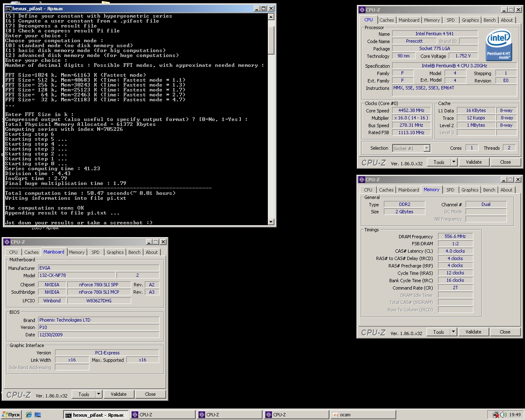Open the Start (Пуск) menu
The width and height of the screenshot is (525, 420).
pos(11,415)
